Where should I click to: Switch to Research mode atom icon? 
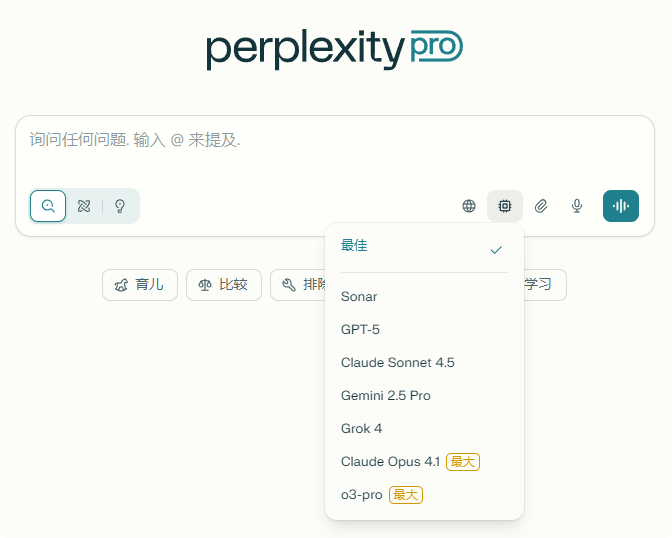(x=84, y=206)
